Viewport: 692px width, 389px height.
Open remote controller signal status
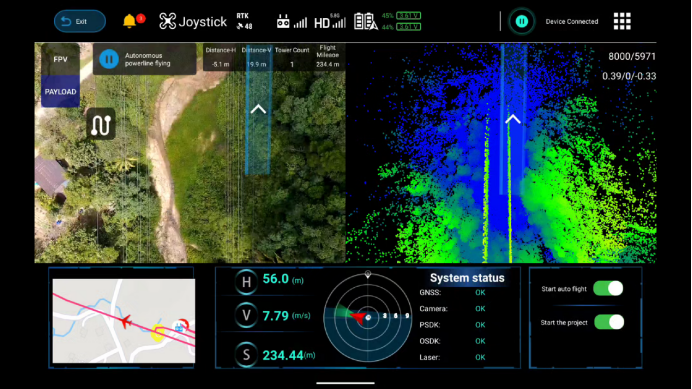pos(291,21)
